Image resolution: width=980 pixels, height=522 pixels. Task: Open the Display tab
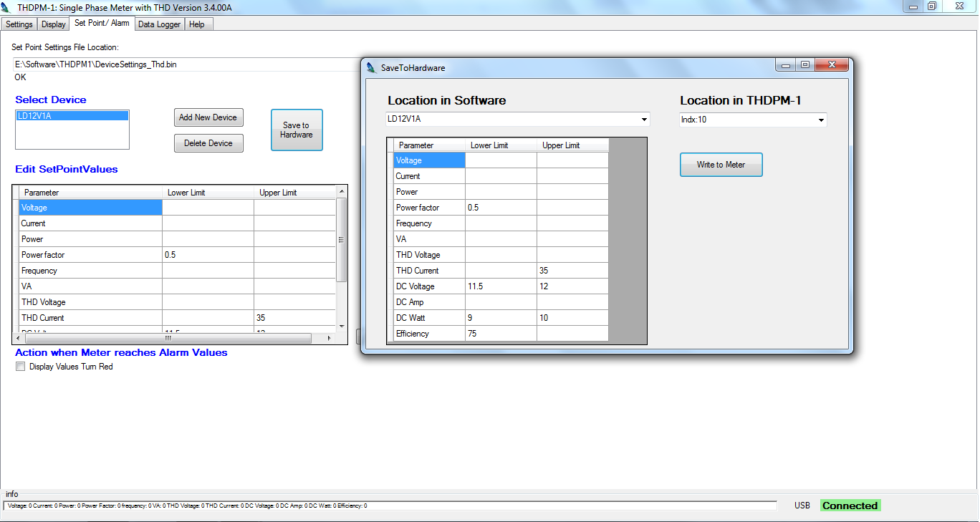point(54,24)
